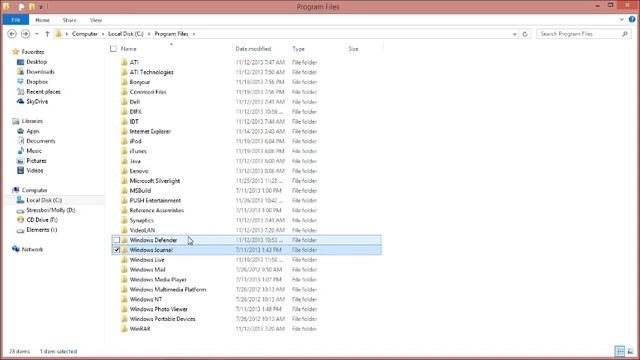
Task: Select the iTunes folder
Action: 138,151
